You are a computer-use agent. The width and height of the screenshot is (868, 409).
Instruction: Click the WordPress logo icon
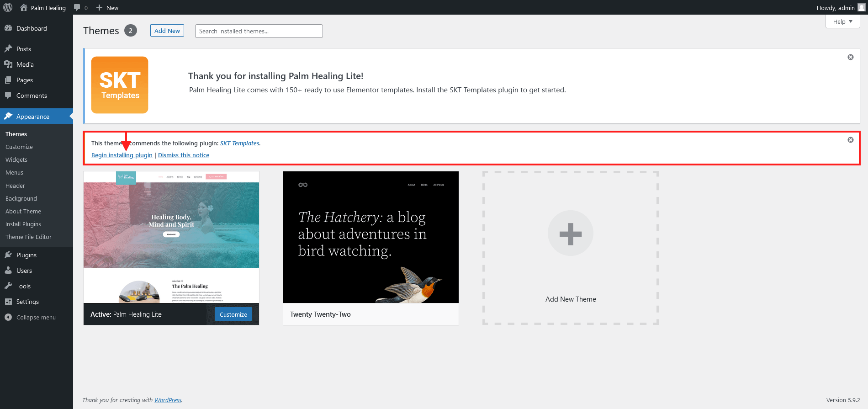point(8,7)
